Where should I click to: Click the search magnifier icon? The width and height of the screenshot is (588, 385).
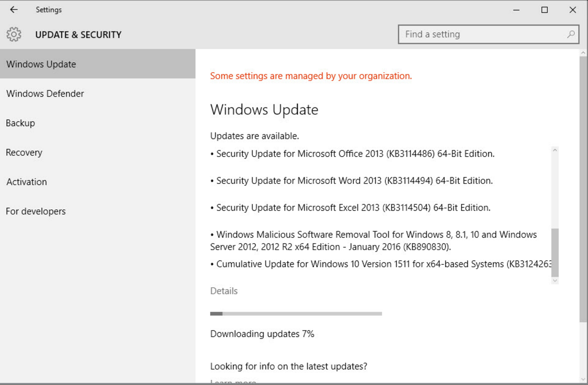click(x=571, y=34)
